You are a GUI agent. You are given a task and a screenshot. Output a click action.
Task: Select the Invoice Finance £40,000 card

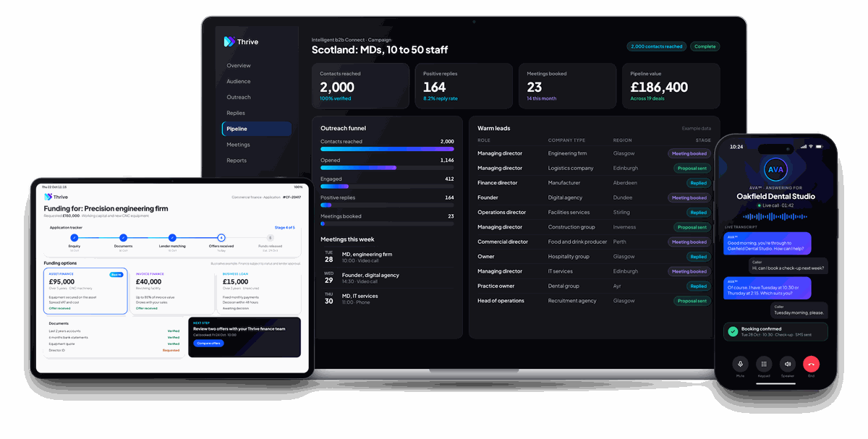171,291
